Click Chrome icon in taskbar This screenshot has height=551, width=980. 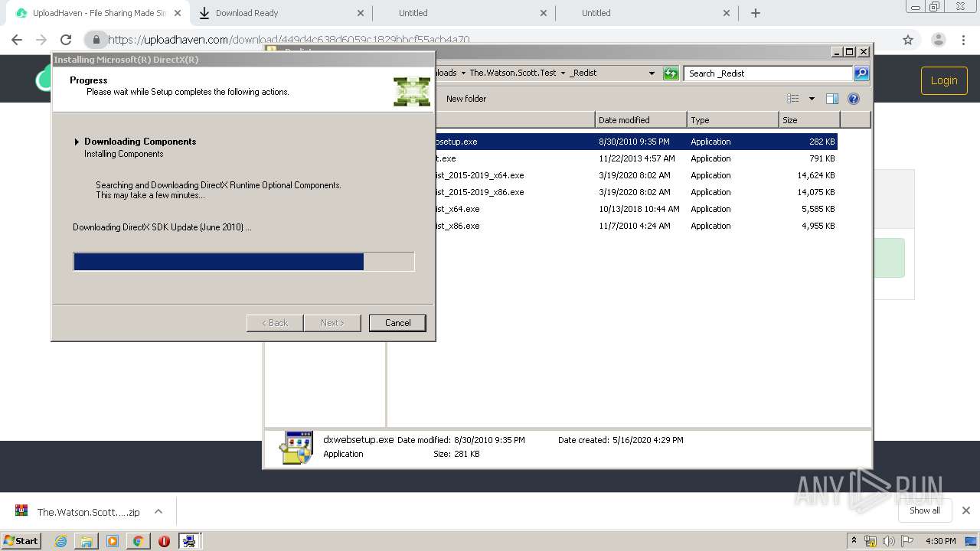[138, 541]
